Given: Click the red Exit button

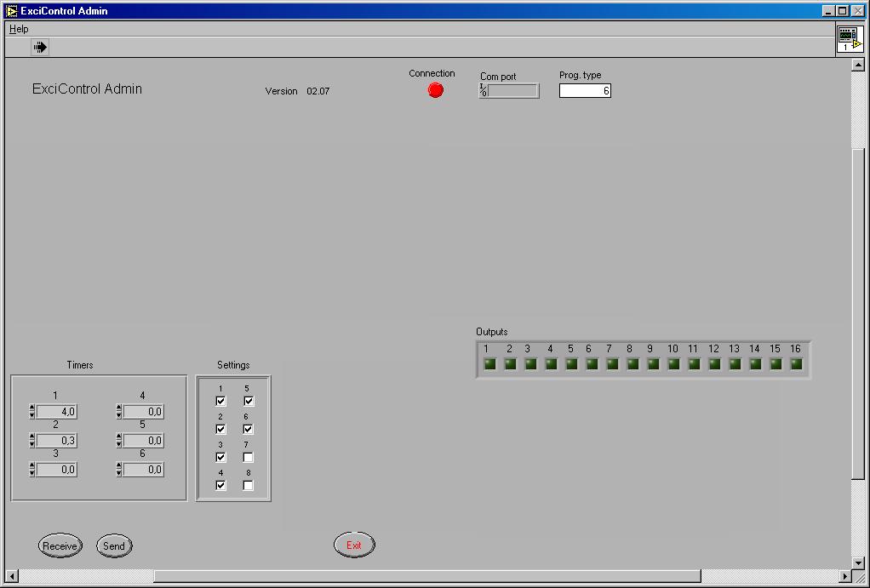Looking at the screenshot, I should pyautogui.click(x=354, y=545).
